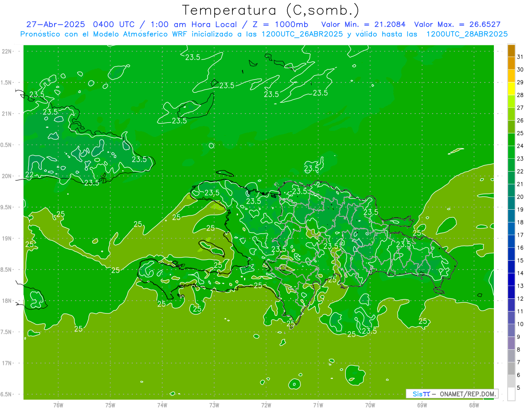Click color scale value 5
This screenshot has height=411, width=532.
519,388
